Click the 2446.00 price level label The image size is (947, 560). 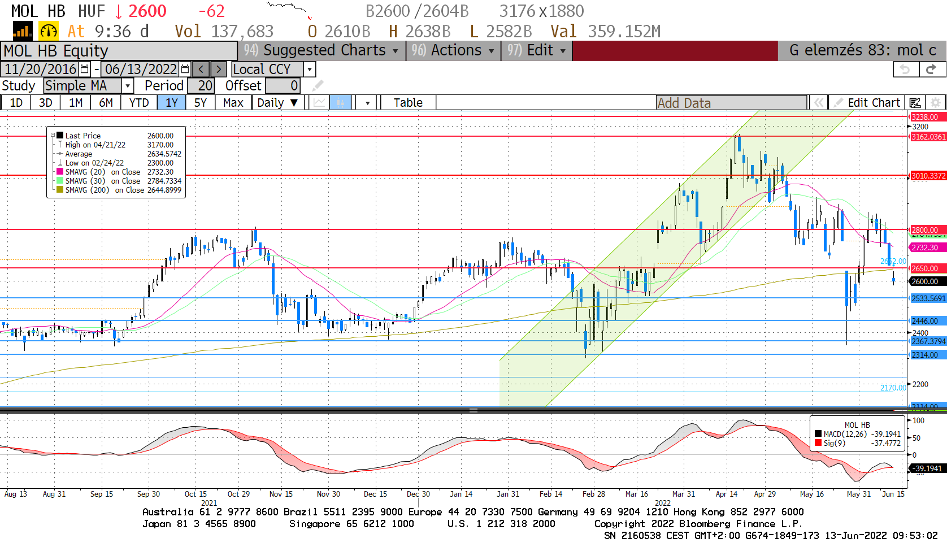pyautogui.click(x=927, y=321)
